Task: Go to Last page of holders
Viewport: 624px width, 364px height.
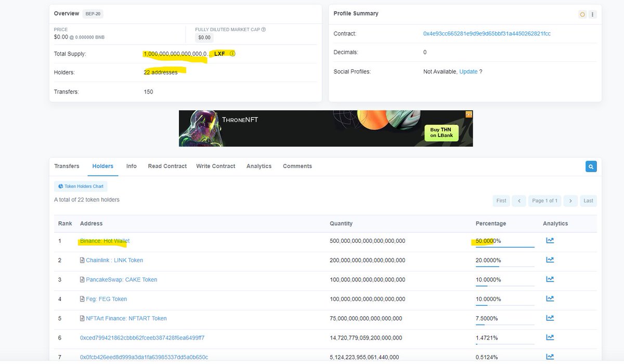Action: [x=588, y=201]
